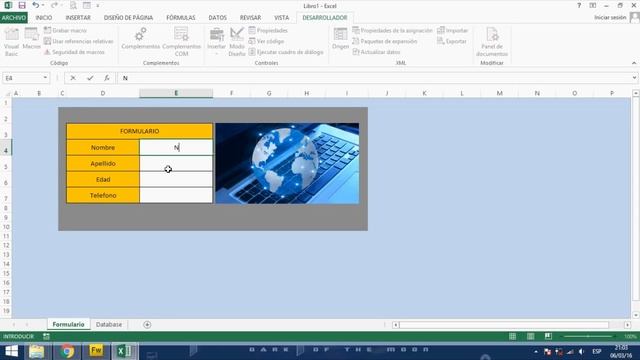Image resolution: width=640 pixels, height=360 pixels.
Task: Open the ARCHIVO tab
Action: (14, 18)
